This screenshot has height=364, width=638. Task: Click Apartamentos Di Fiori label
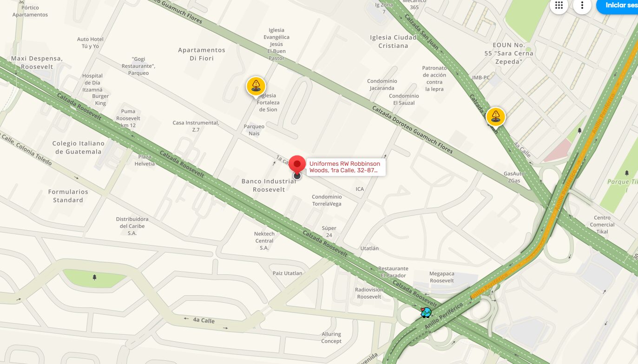coord(202,54)
